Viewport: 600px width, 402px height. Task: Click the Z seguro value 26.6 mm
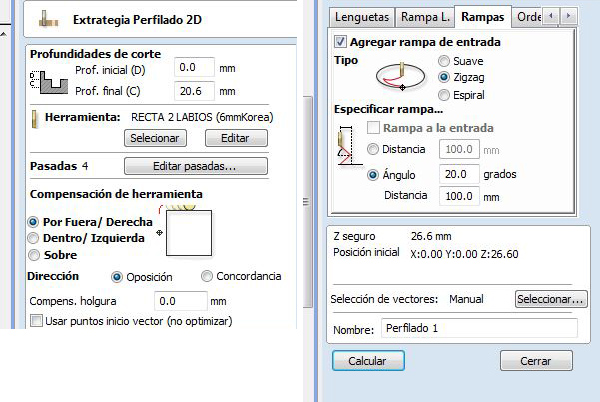click(431, 236)
